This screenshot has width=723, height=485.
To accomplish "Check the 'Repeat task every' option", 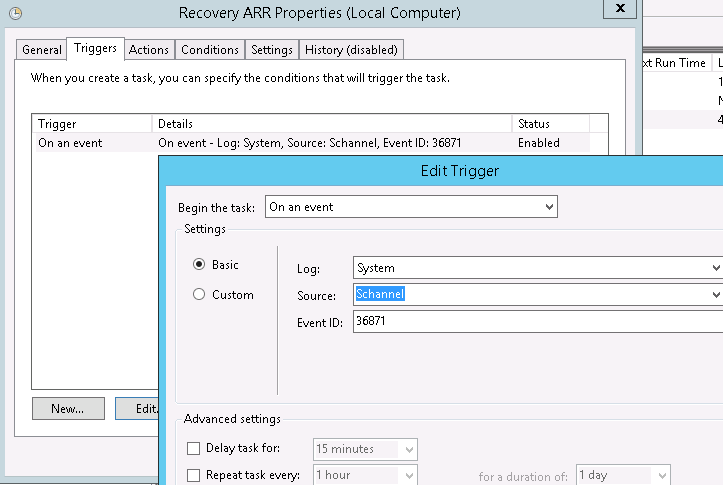I will tap(194, 476).
